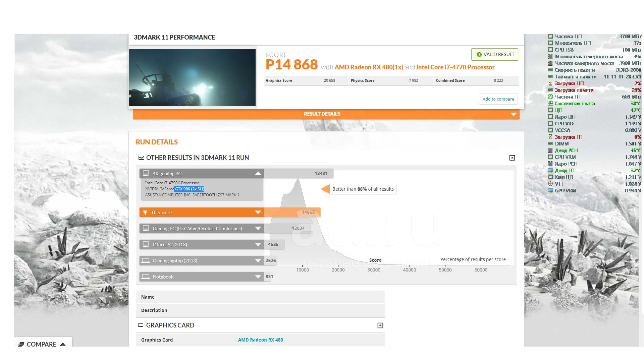Expand the Gaming PC (HTC Vive/Oculus Rift) arrow
The width and height of the screenshot is (644, 362).
(258, 228)
